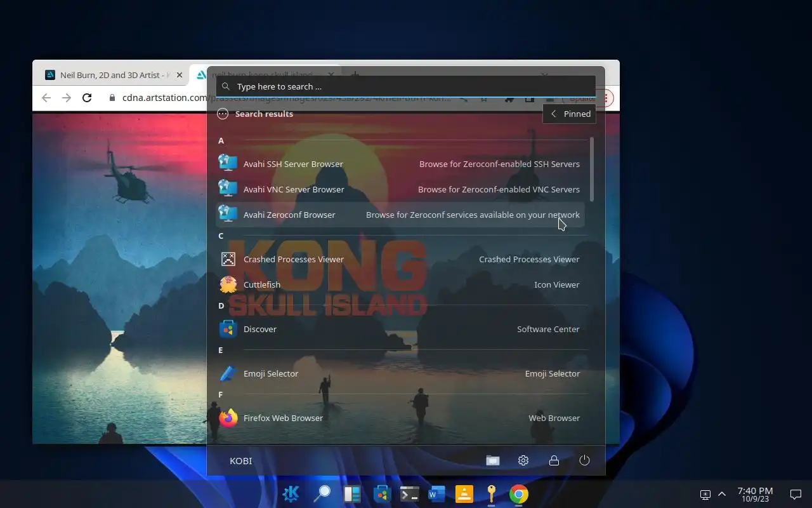Image resolution: width=812 pixels, height=508 pixels.
Task: Go back in the Chrome window
Action: coord(46,98)
